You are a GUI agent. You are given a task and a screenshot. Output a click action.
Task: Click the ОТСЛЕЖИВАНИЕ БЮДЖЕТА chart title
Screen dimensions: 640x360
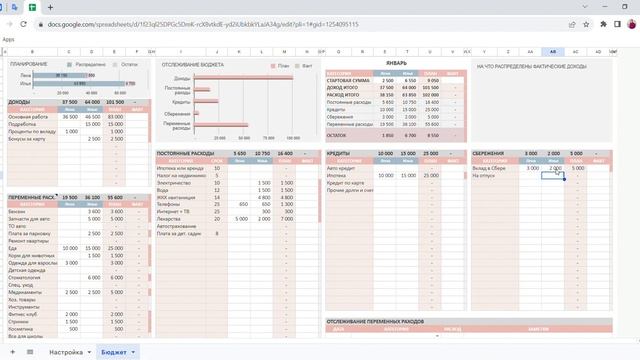tap(193, 65)
